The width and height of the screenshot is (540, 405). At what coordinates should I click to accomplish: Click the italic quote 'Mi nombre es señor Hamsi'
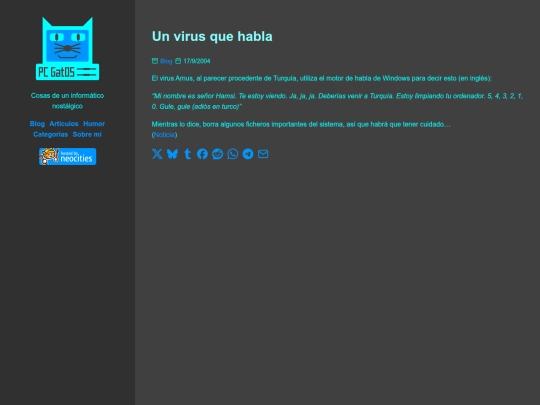pyautogui.click(x=338, y=101)
